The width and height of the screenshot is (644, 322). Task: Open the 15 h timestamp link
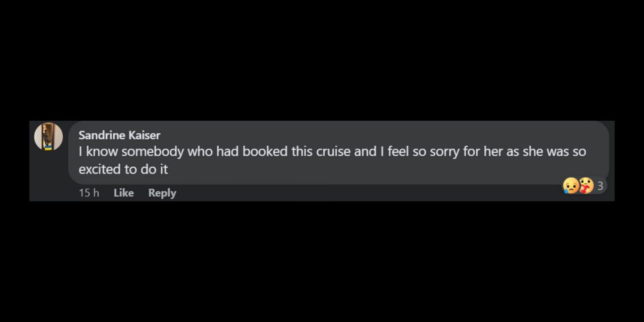pyautogui.click(x=89, y=193)
